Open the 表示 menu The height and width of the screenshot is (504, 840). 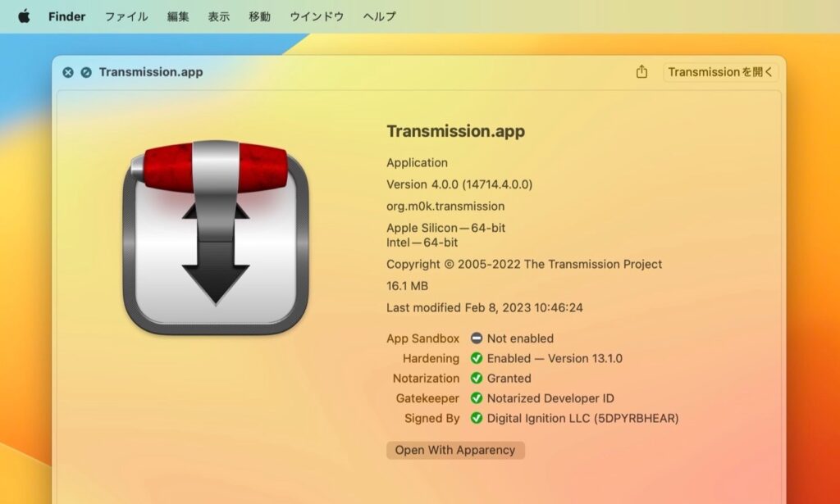(218, 16)
